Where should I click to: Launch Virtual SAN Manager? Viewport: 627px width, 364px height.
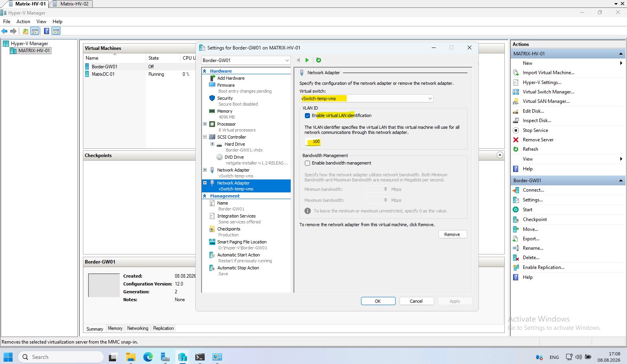[546, 101]
